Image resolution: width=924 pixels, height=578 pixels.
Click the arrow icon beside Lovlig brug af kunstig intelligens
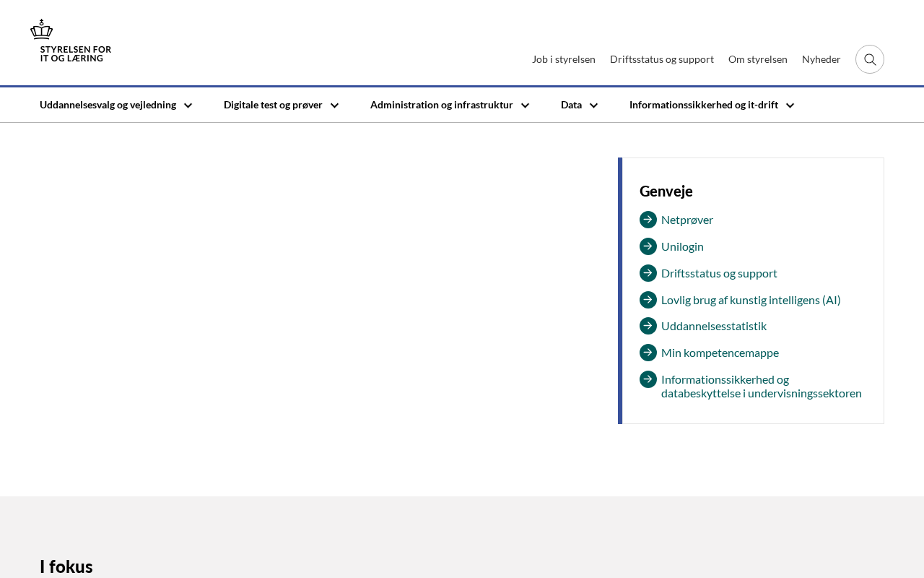(x=648, y=300)
